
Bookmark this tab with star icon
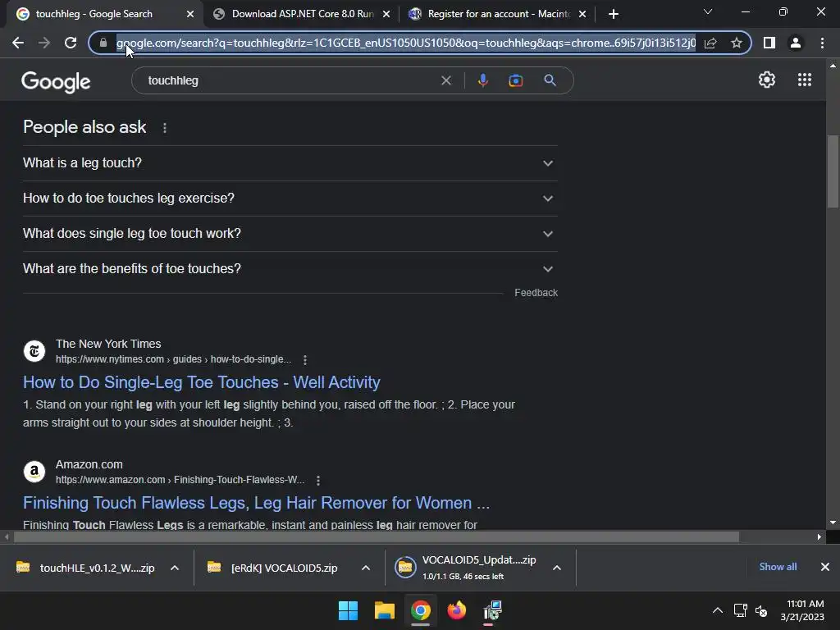point(737,43)
